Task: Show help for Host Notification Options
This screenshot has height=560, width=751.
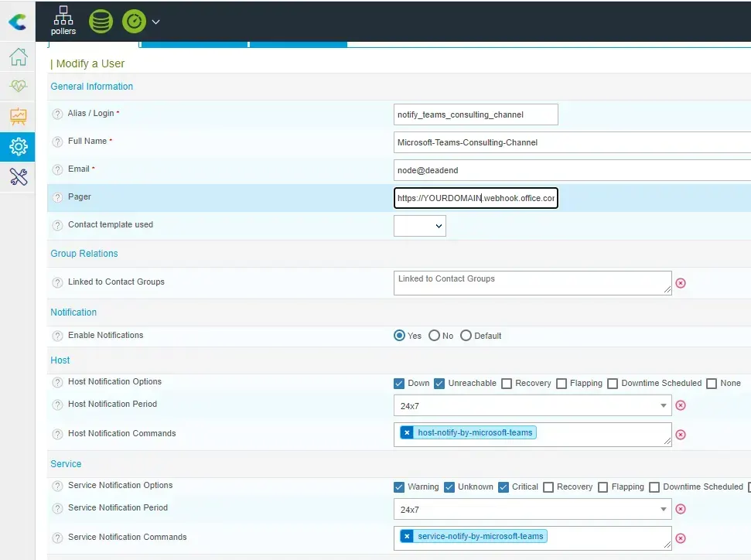Action: tap(57, 382)
